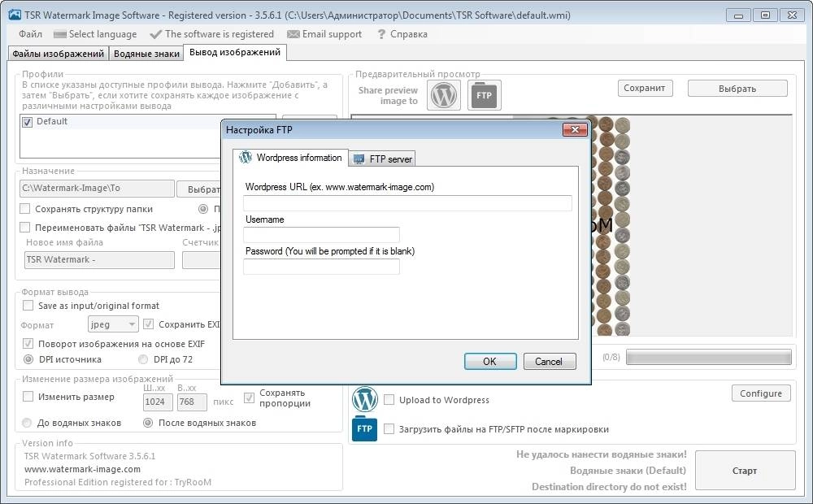Cancel the FTP settings dialog
This screenshot has height=504, width=813.
(x=549, y=362)
